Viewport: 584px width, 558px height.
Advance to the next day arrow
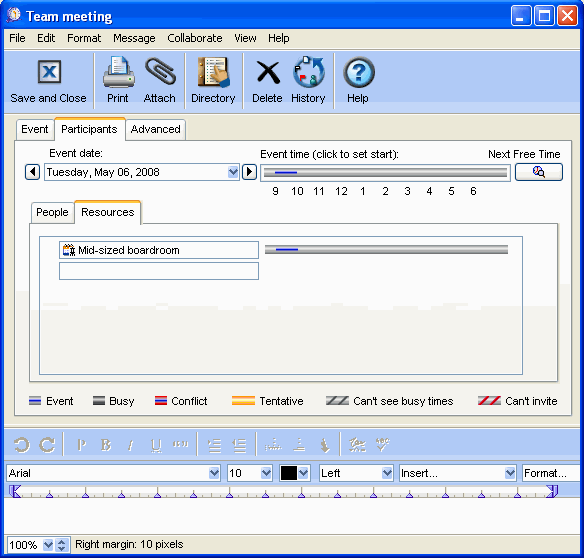click(x=249, y=172)
